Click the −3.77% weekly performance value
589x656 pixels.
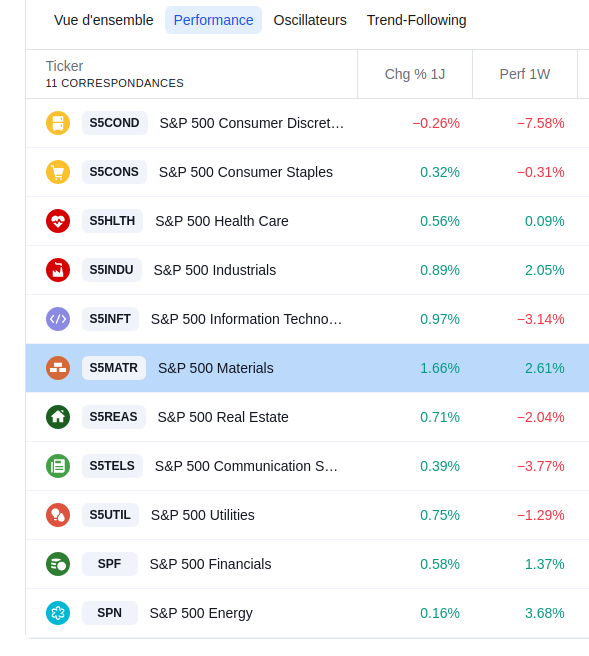(x=540, y=466)
